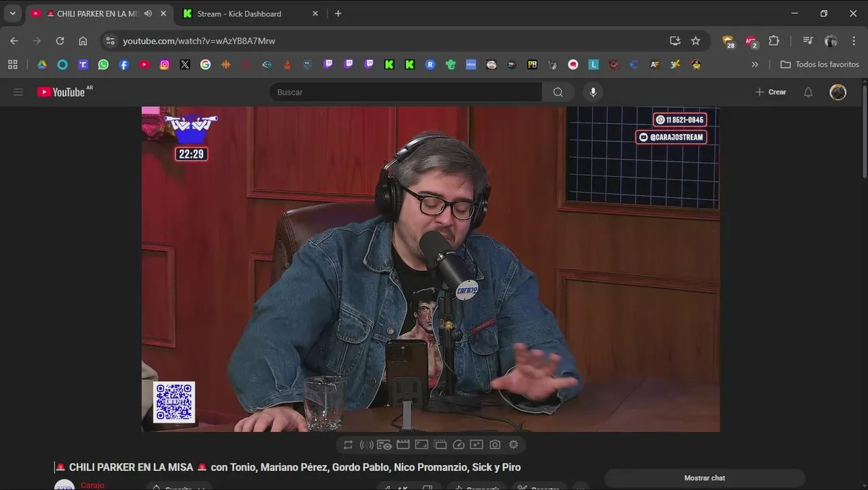Click the resize player icon below video
Image resolution: width=868 pixels, height=490 pixels.
421,444
